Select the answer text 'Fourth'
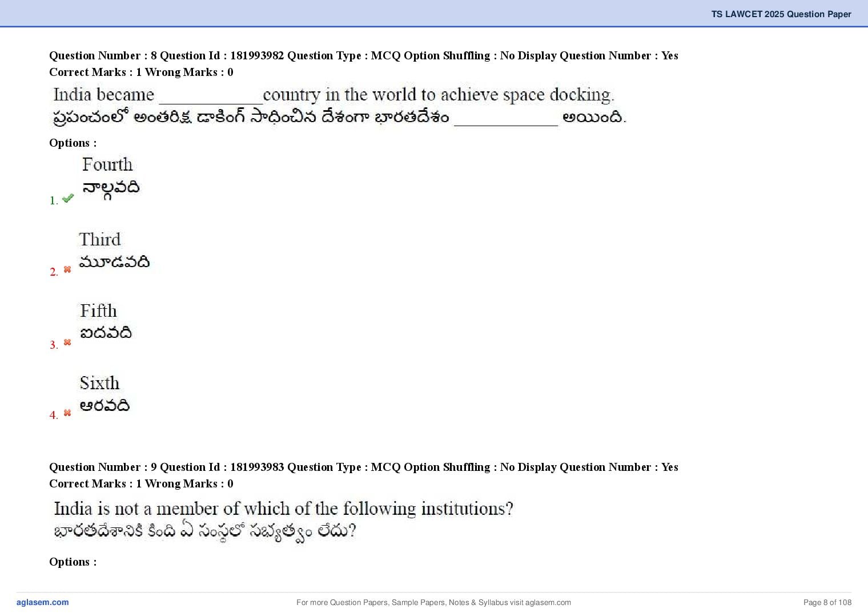 click(107, 164)
